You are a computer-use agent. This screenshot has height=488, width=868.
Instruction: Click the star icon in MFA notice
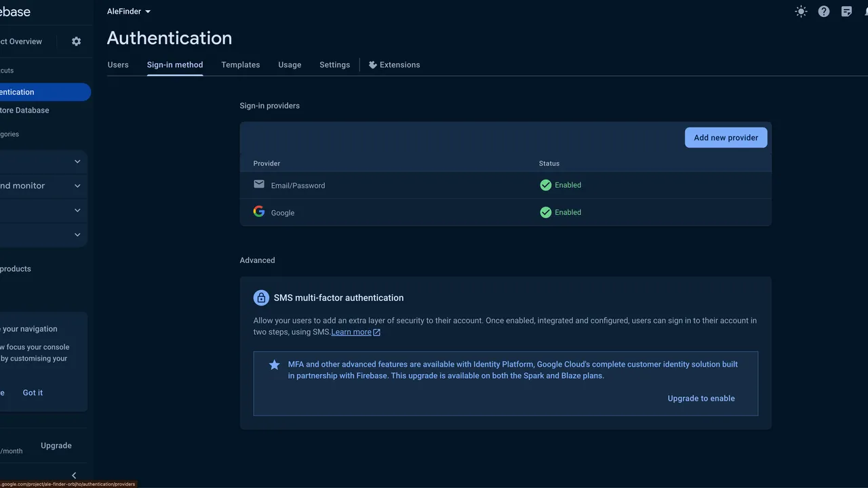(x=274, y=365)
